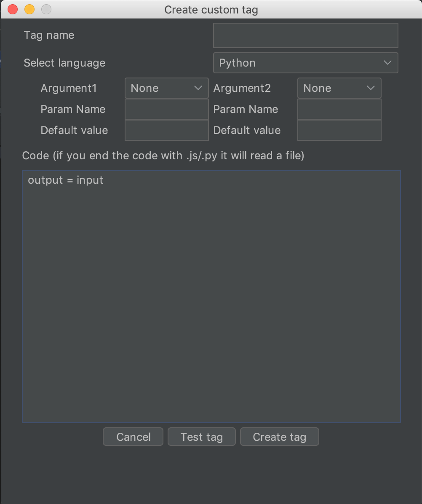Place cursor after 'output = input' line
This screenshot has height=504, width=422.
[104, 180]
